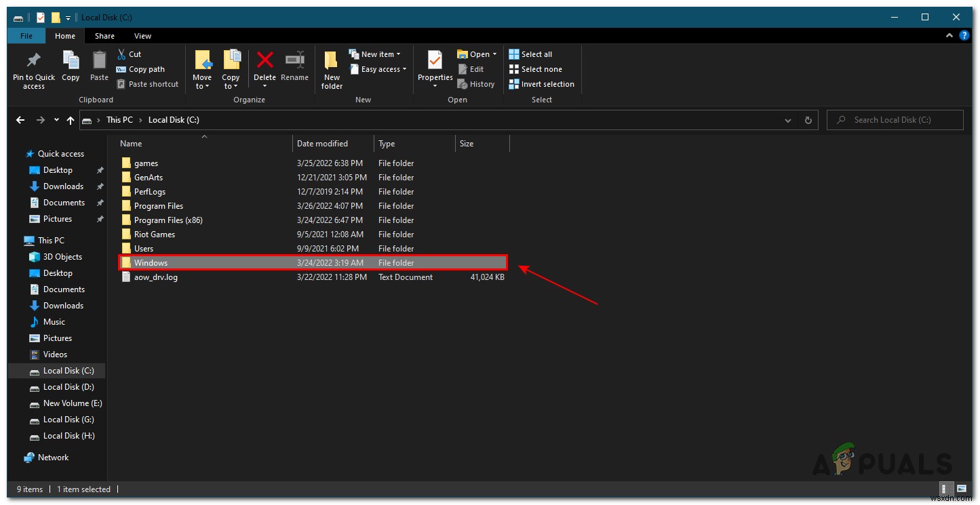The height and width of the screenshot is (505, 980).
Task: Switch to the View ribbon tab
Action: pyautogui.click(x=142, y=35)
